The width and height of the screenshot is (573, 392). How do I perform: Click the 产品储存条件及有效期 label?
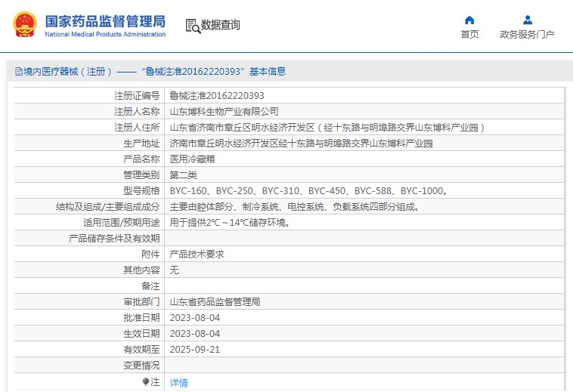click(114, 239)
